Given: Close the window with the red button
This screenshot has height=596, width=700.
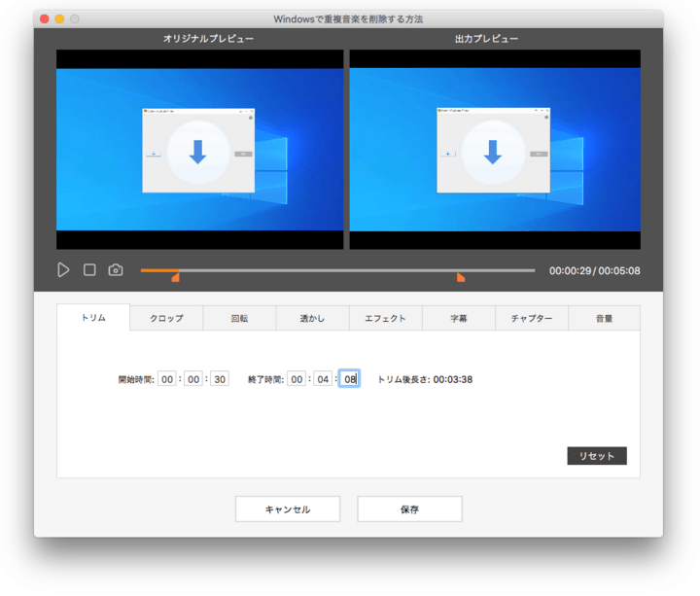Looking at the screenshot, I should tap(44, 18).
